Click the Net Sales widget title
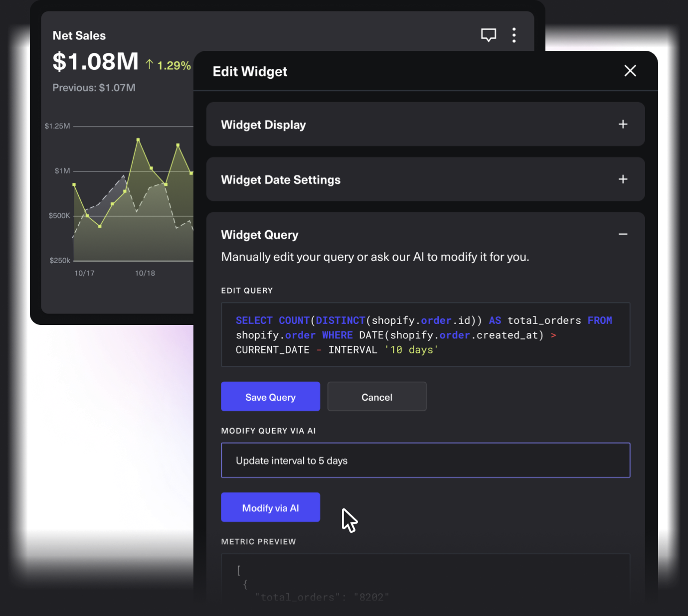Image resolution: width=688 pixels, height=616 pixels. click(x=79, y=35)
